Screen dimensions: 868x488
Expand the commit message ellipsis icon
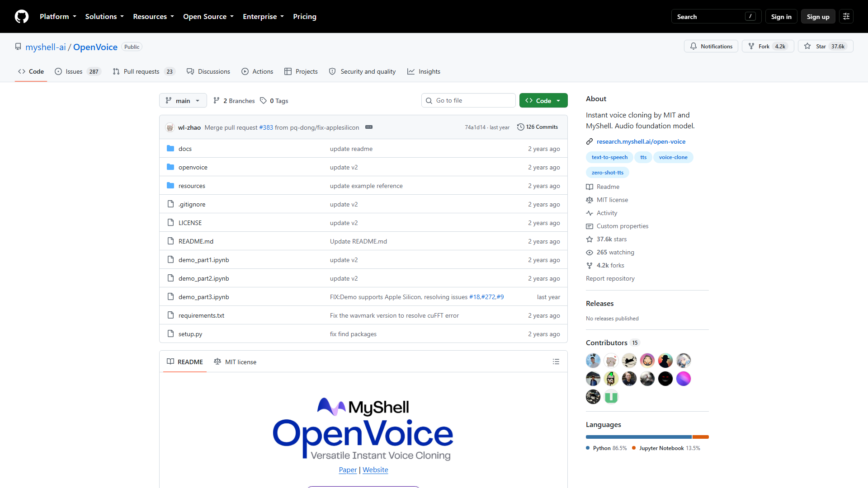(x=369, y=127)
